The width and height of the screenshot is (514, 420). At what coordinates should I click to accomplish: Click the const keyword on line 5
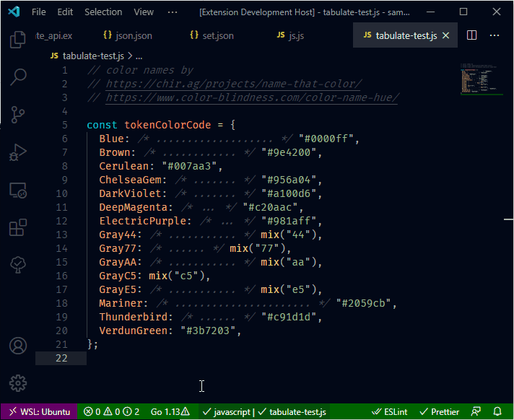click(x=102, y=125)
